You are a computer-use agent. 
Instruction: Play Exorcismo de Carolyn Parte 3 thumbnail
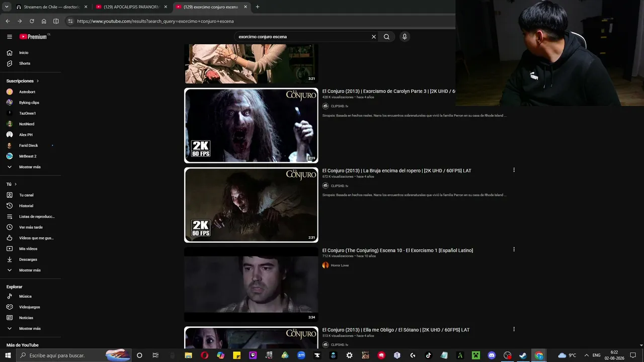(251, 126)
